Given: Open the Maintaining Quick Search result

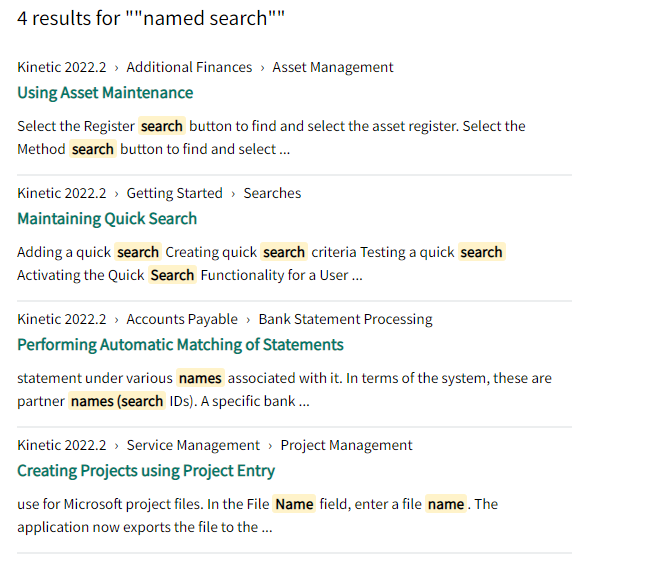Looking at the screenshot, I should pyautogui.click(x=107, y=219).
